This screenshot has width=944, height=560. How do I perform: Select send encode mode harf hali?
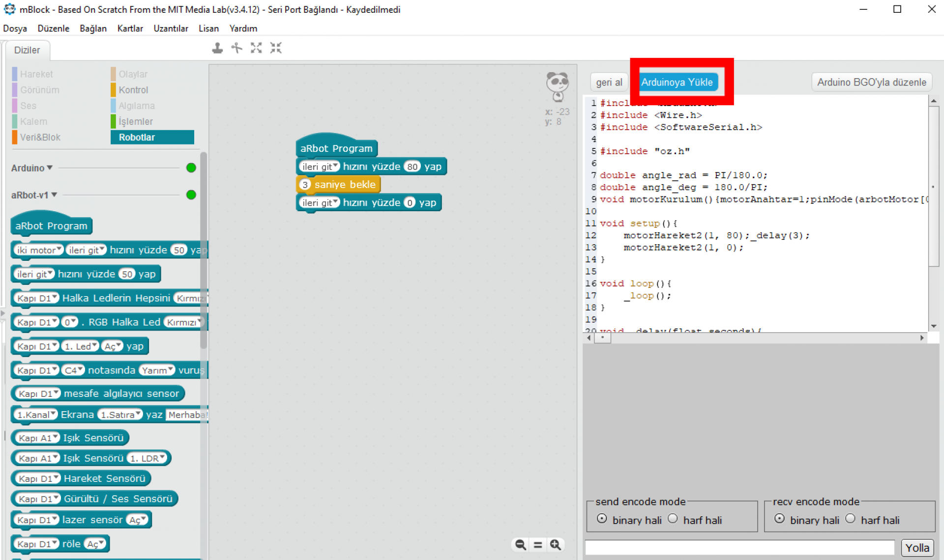[x=673, y=519]
